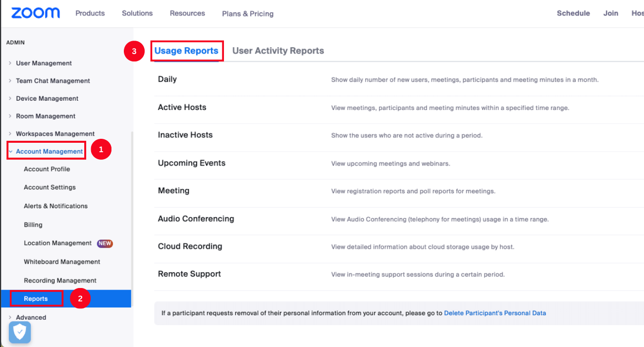Click 'View in-meeting support sessions' description
Screen dimensions: 644x347
(x=418, y=275)
